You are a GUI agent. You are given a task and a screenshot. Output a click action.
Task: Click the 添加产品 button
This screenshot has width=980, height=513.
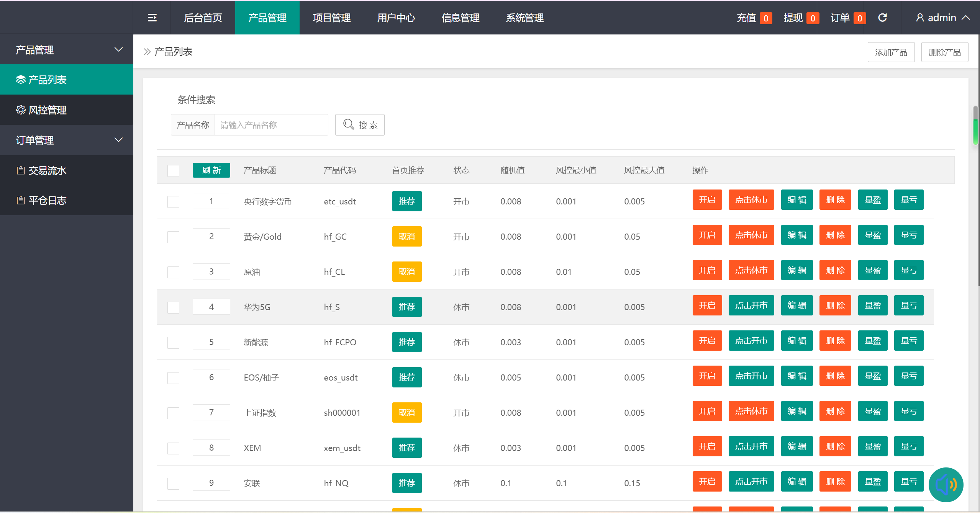tap(891, 52)
